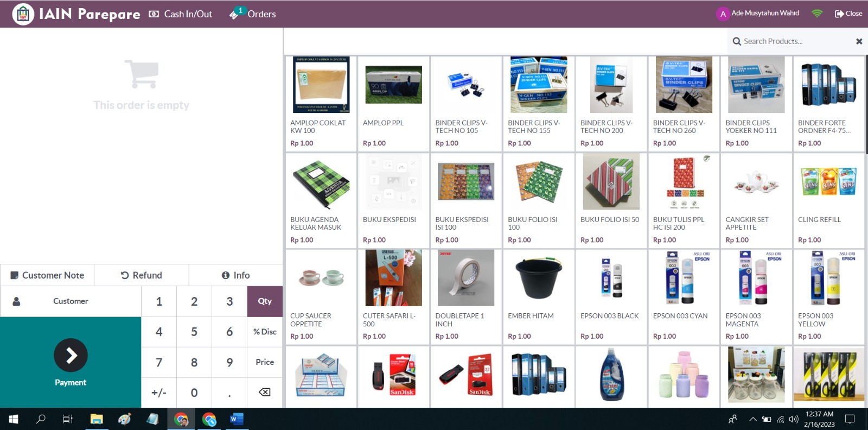Open Orders via the ticket icon
Screen dimensions: 868x430
(234, 15)
